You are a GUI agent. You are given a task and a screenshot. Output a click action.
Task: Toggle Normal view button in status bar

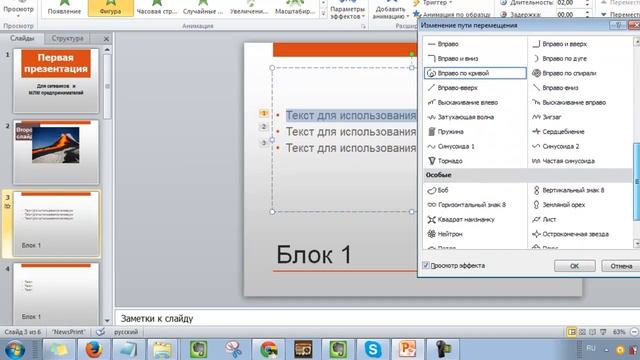pyautogui.click(x=572, y=332)
